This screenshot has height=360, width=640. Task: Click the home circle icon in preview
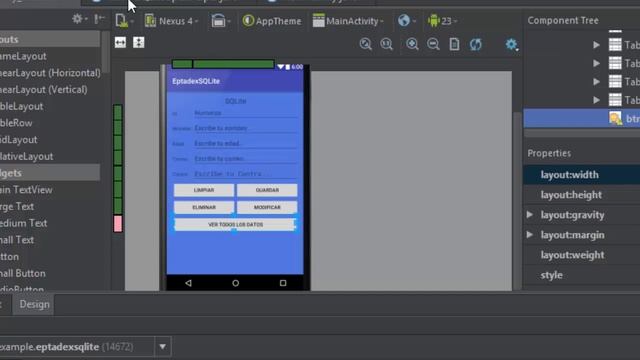point(236,283)
